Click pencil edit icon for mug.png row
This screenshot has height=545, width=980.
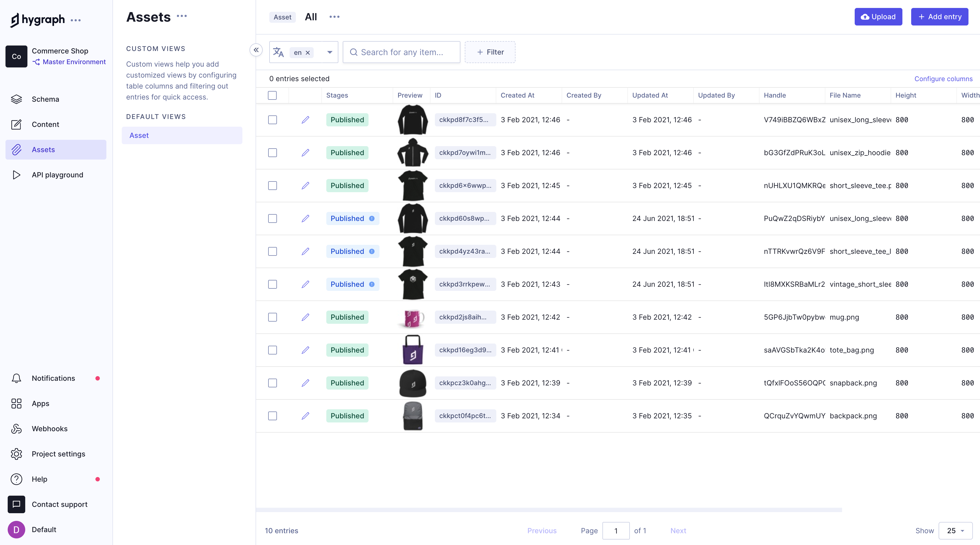[x=305, y=317]
